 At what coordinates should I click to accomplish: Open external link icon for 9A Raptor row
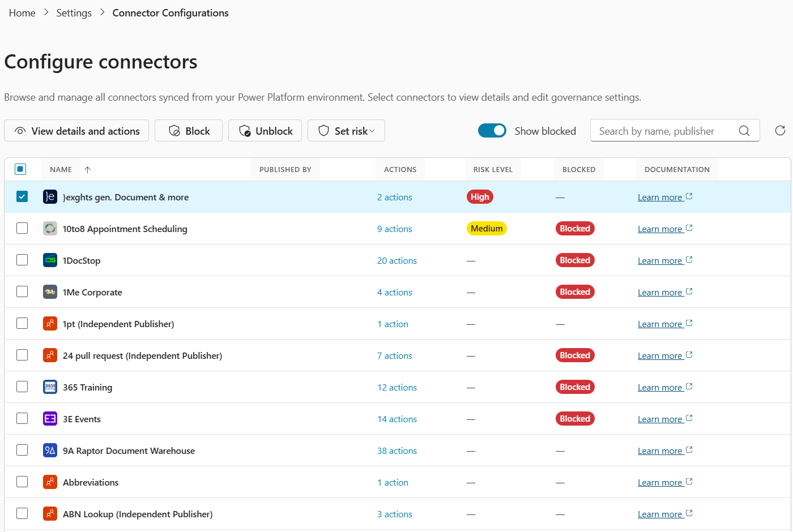coord(689,450)
